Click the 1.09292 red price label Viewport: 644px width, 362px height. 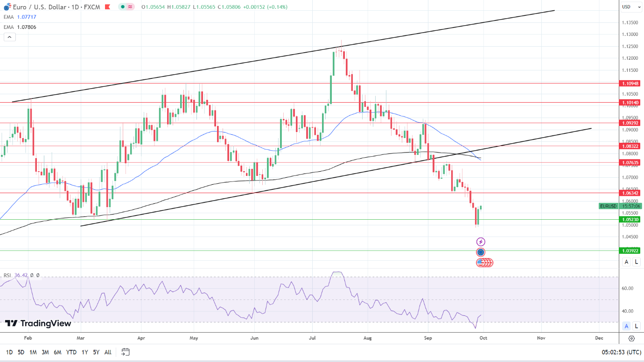click(630, 123)
